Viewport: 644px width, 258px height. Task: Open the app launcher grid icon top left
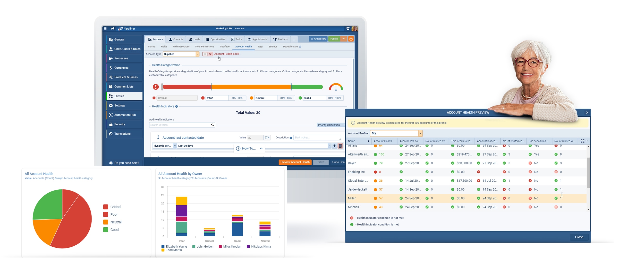pos(106,28)
